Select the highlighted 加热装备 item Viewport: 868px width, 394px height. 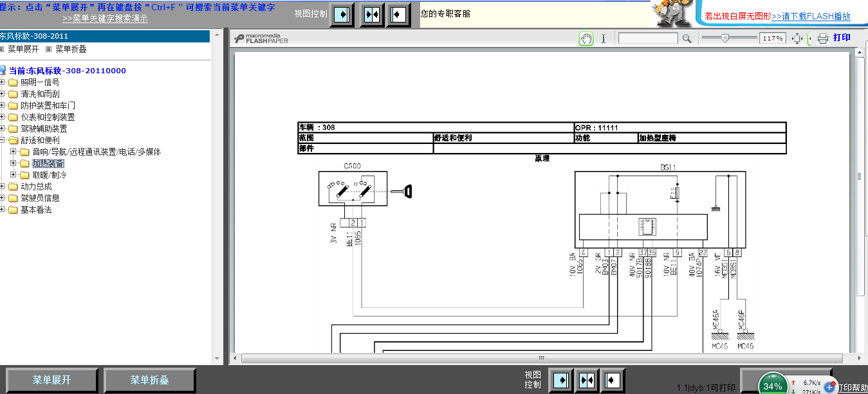pos(48,163)
